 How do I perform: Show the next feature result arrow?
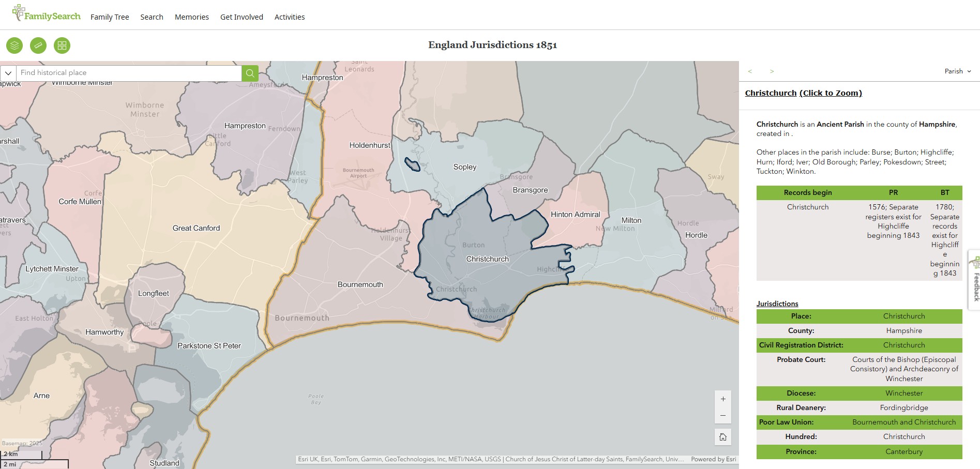772,71
